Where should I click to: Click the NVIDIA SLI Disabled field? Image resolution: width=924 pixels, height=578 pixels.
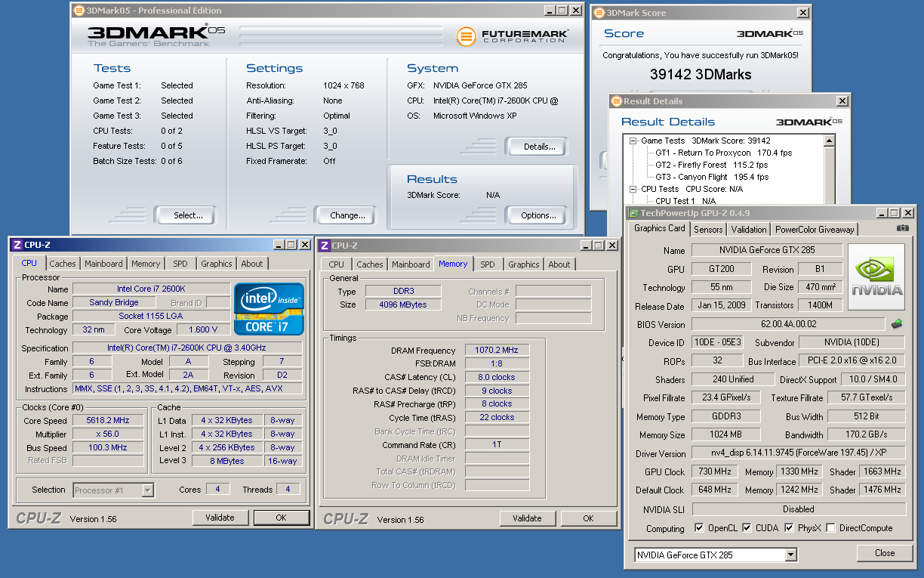click(799, 508)
